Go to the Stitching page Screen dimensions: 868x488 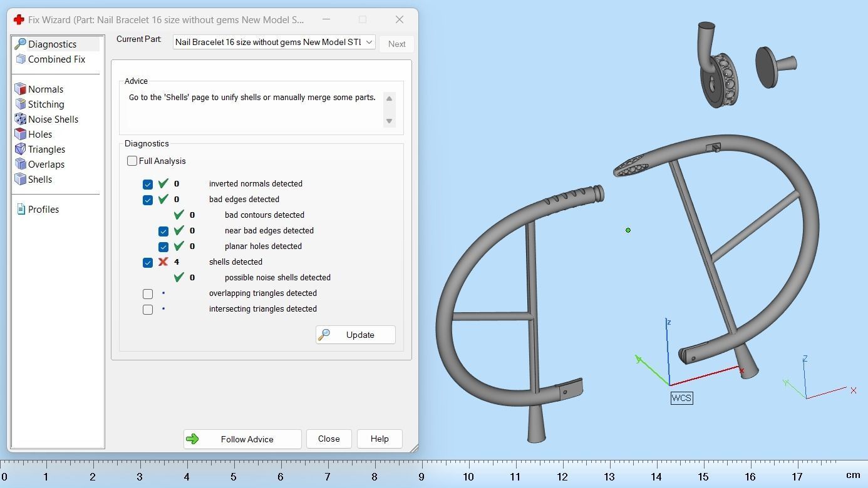coord(46,104)
